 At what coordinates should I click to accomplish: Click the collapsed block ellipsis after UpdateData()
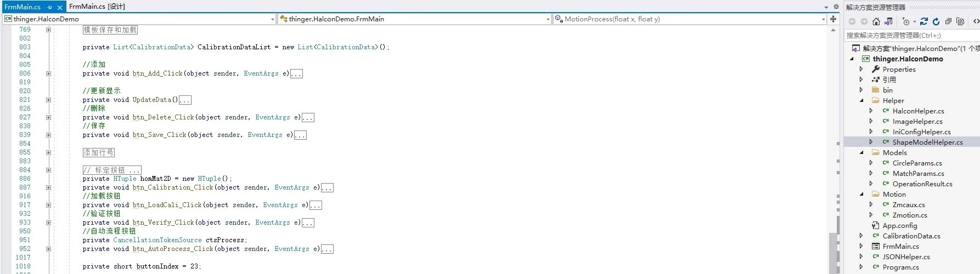185,100
